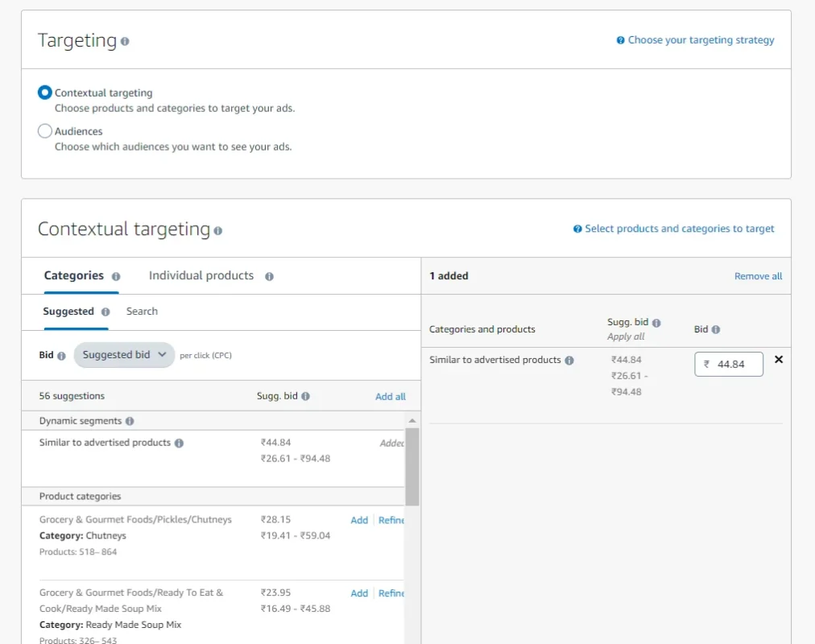Click Remove all in the added panel
Viewport: 815px width, 644px height.
tap(758, 275)
